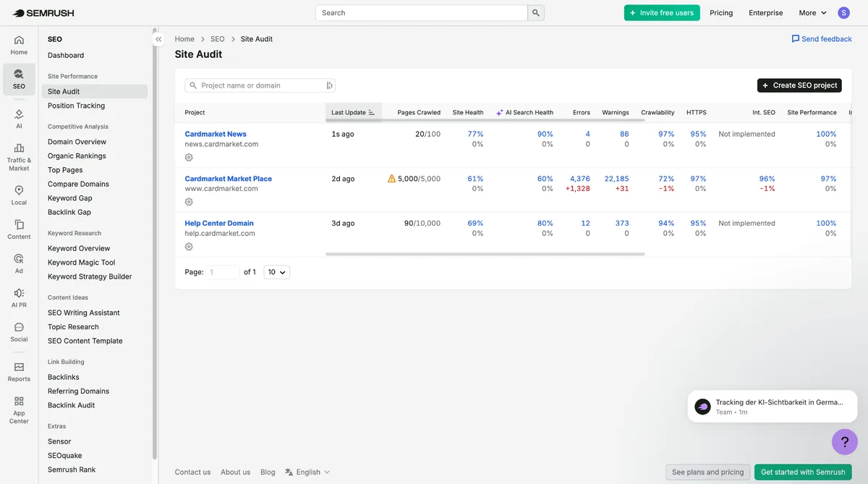Click the horizontal scrollbar under the table
868x484 pixels.
(485, 254)
